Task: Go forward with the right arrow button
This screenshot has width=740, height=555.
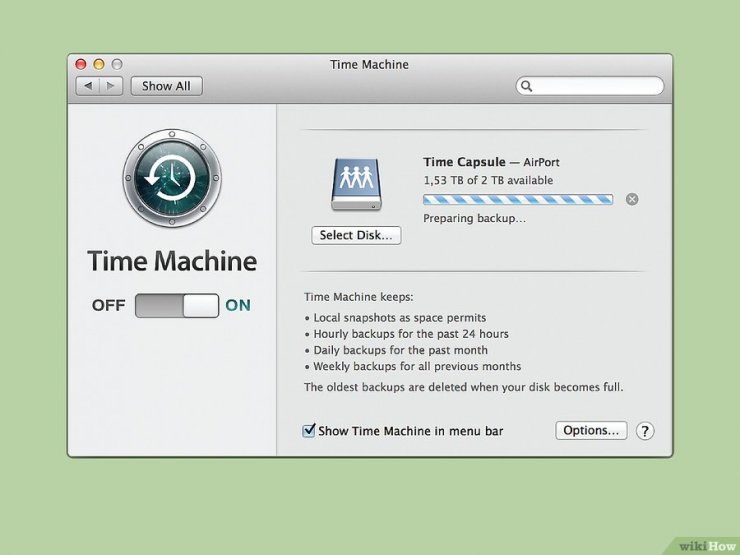Action: click(x=111, y=86)
